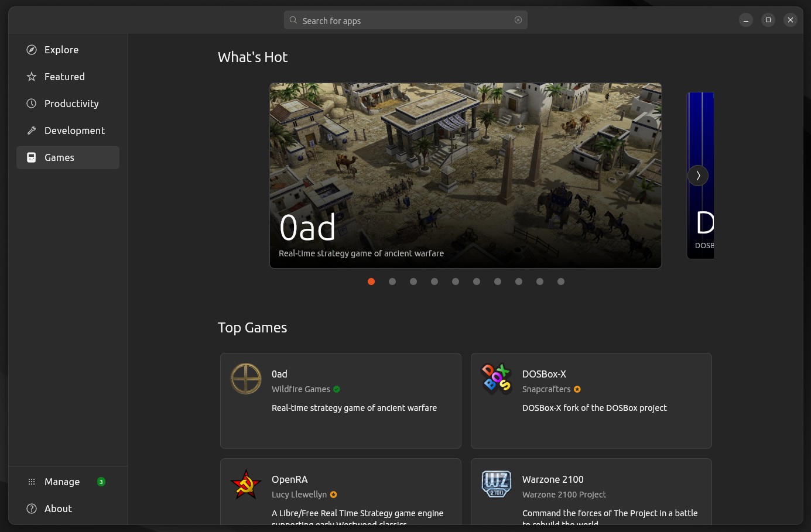Viewport: 811px width, 532px height.
Task: Open the OpenRA card title
Action: tap(290, 479)
